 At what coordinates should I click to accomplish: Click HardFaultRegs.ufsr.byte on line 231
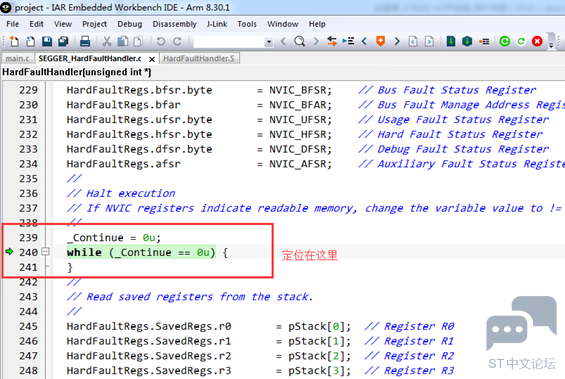coord(139,120)
